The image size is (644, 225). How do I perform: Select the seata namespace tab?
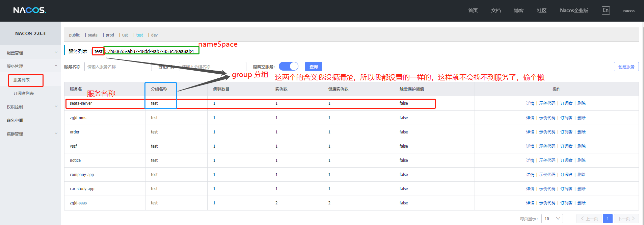(x=92, y=35)
